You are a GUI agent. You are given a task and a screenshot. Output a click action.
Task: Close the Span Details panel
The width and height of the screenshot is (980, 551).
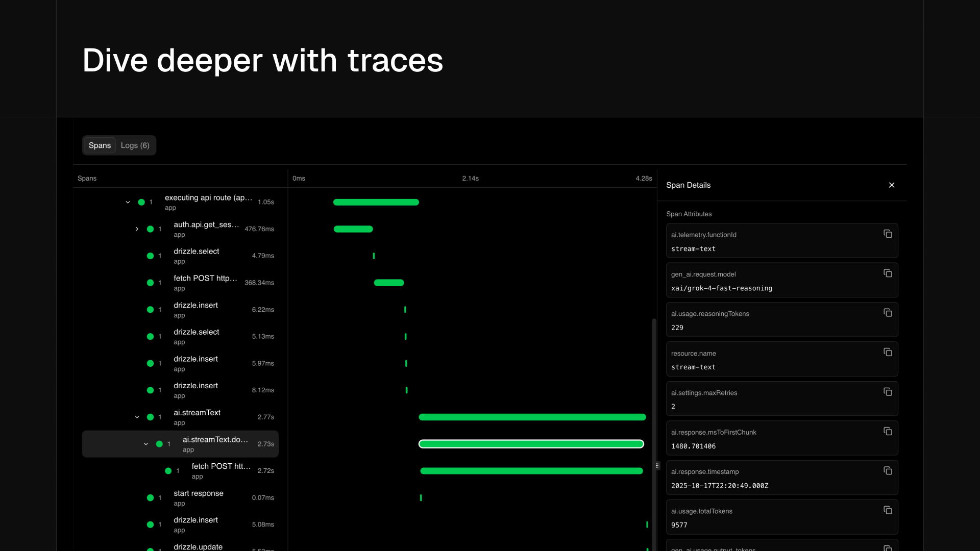tap(891, 185)
